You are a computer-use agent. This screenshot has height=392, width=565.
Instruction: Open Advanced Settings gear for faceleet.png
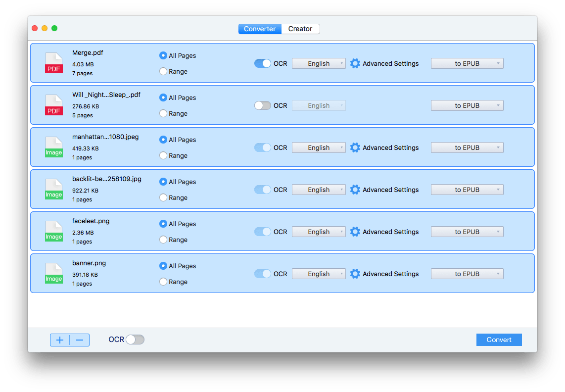[x=355, y=232]
